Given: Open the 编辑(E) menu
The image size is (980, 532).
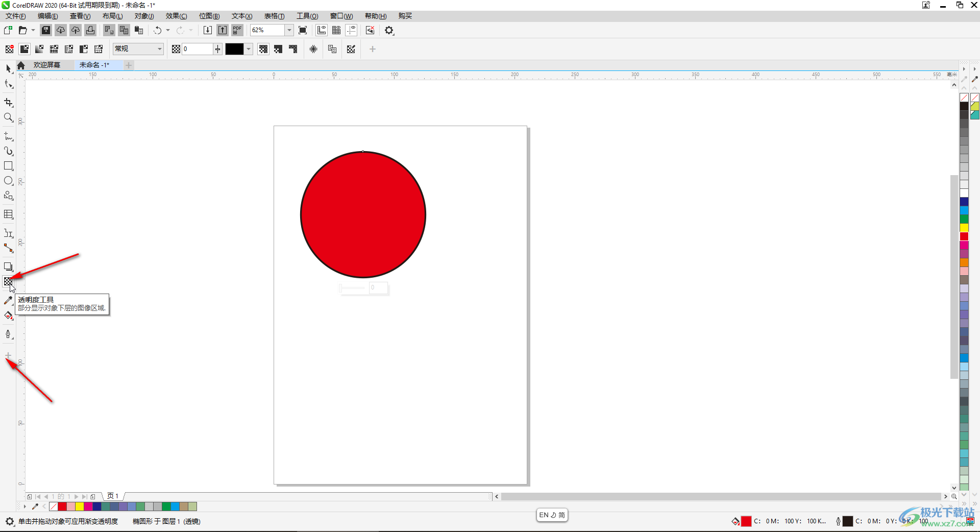Looking at the screenshot, I should pos(47,16).
